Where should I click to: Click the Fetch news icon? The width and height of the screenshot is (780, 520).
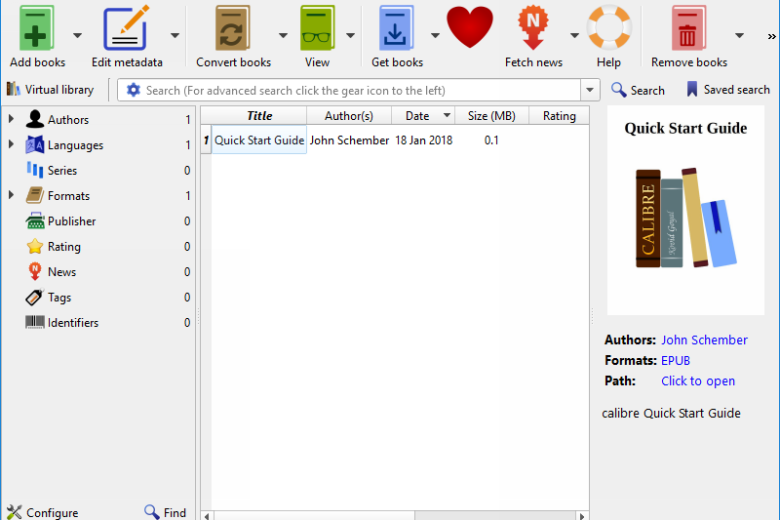[533, 29]
